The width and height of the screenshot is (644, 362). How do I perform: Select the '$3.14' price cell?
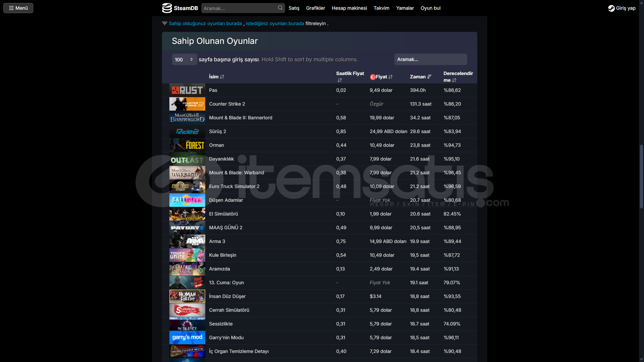click(375, 296)
